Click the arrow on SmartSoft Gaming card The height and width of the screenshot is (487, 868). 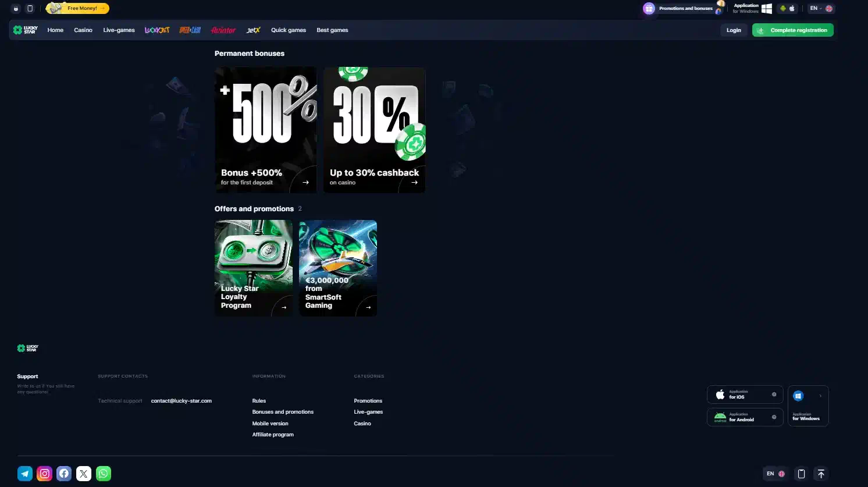click(x=368, y=307)
